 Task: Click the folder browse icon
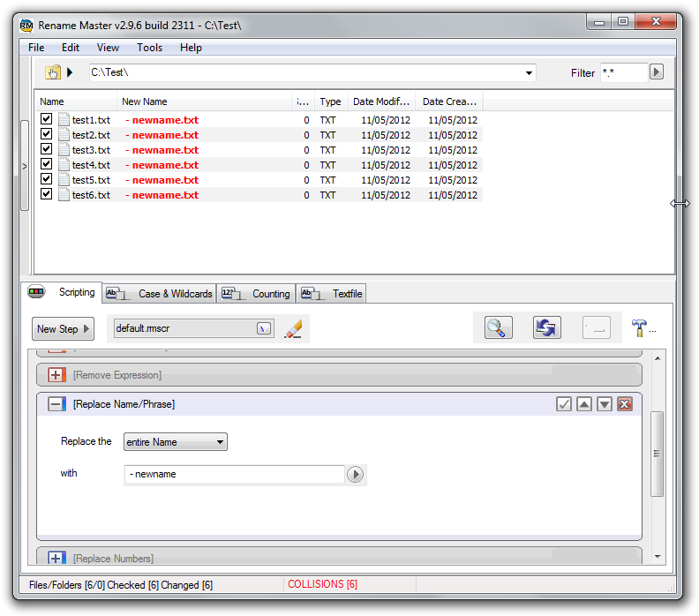click(x=53, y=72)
